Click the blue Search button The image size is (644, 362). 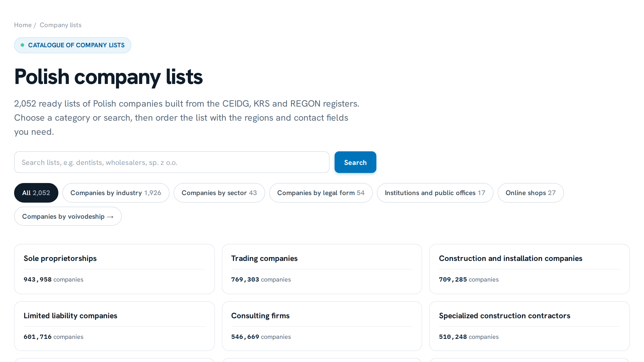[355, 162]
